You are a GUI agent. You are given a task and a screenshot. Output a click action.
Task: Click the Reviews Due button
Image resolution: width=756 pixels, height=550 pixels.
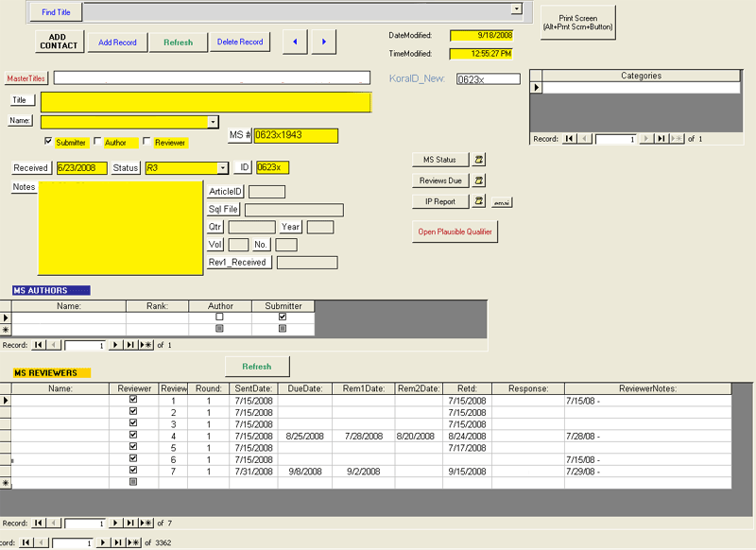click(x=440, y=180)
